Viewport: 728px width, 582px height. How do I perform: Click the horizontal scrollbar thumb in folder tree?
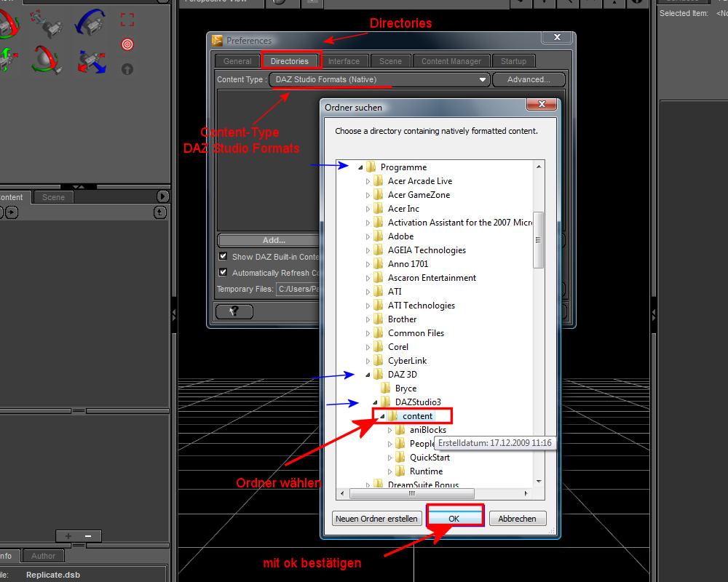412,493
